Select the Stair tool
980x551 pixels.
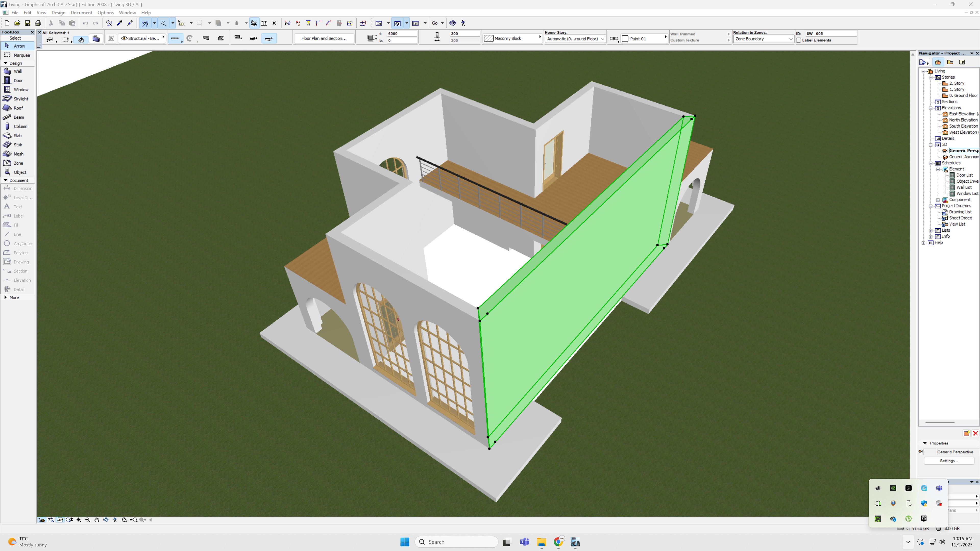tap(18, 145)
